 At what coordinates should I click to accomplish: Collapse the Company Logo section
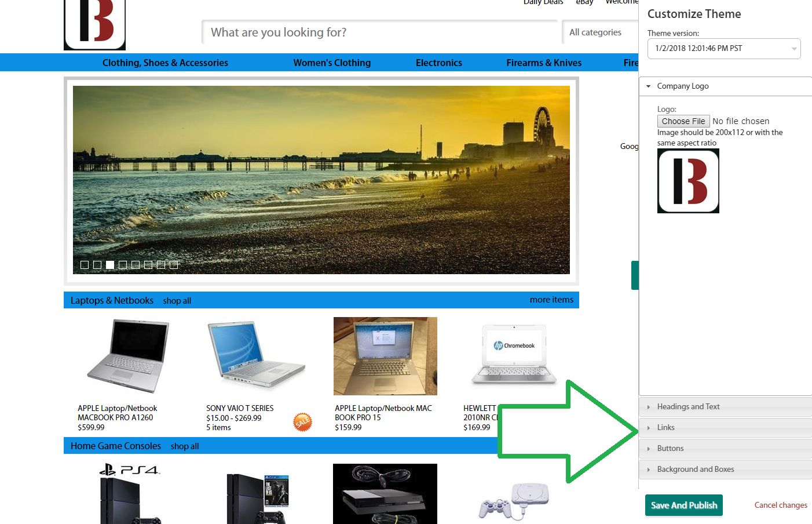(682, 86)
